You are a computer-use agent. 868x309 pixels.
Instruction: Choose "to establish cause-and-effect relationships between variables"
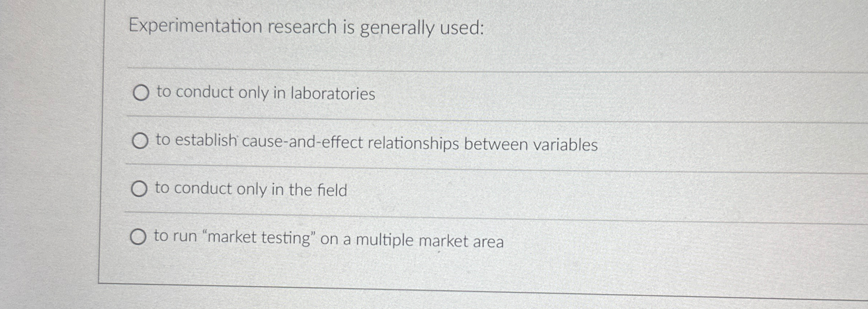141,141
